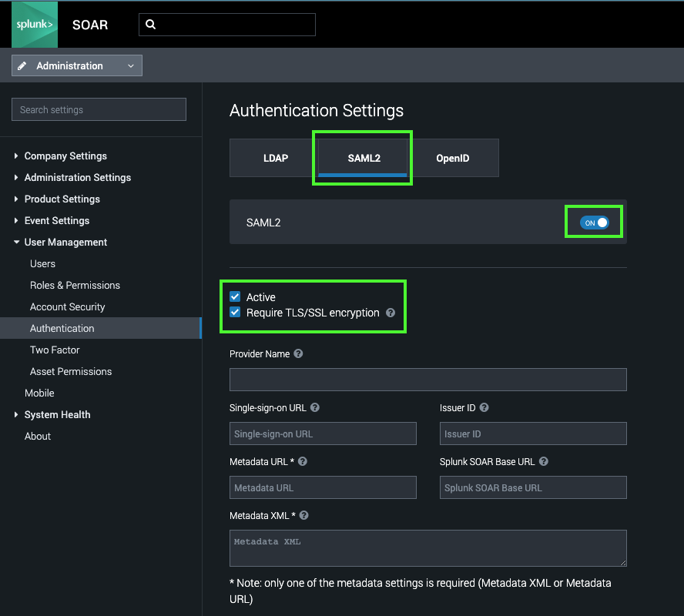Click the pencil icon beside Administration
This screenshot has height=616, width=684.
point(22,65)
